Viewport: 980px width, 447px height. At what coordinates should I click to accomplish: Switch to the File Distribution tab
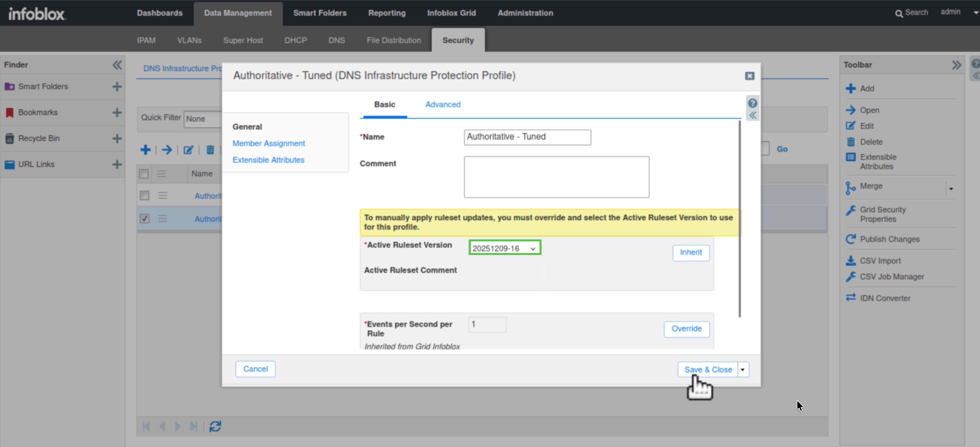pos(394,40)
